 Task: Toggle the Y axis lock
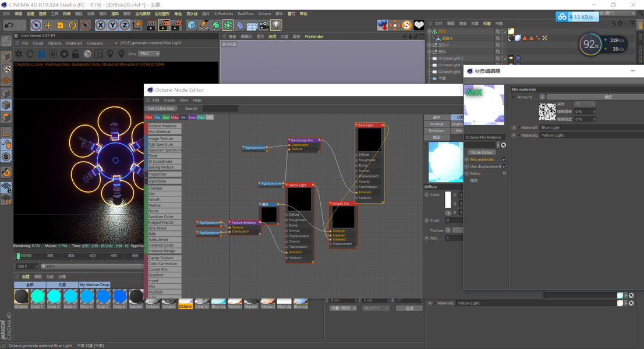[x=112, y=25]
